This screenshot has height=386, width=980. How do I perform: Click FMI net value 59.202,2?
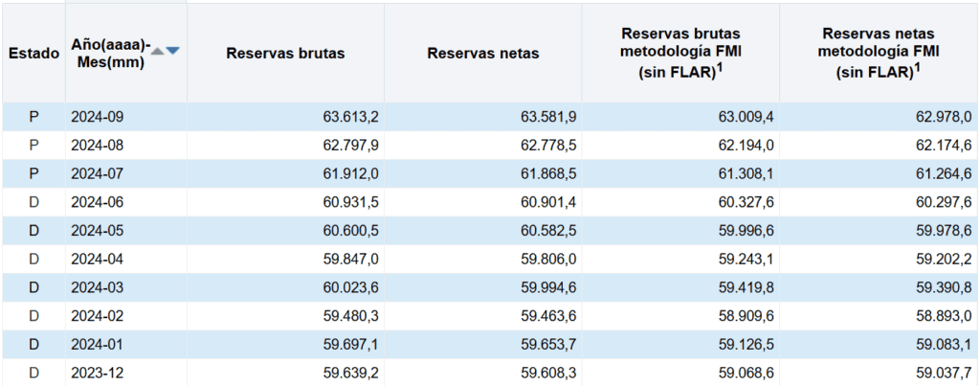click(945, 259)
